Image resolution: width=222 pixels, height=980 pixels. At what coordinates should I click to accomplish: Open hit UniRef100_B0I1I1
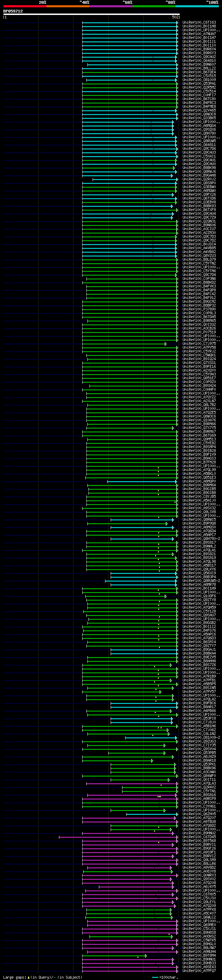(199, 41)
